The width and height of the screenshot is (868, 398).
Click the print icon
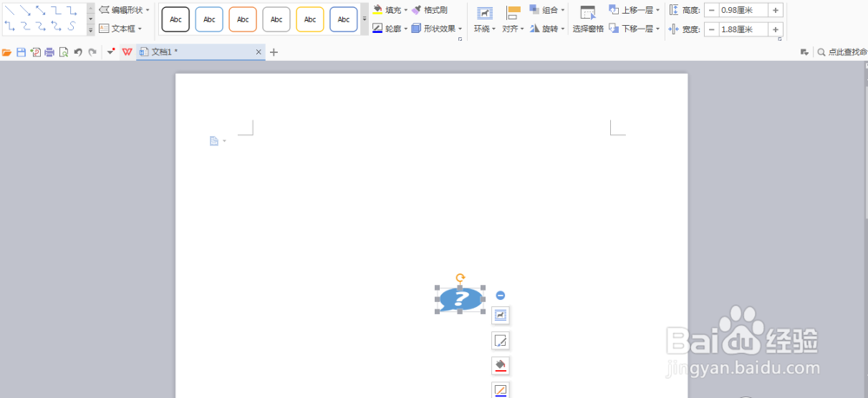49,53
